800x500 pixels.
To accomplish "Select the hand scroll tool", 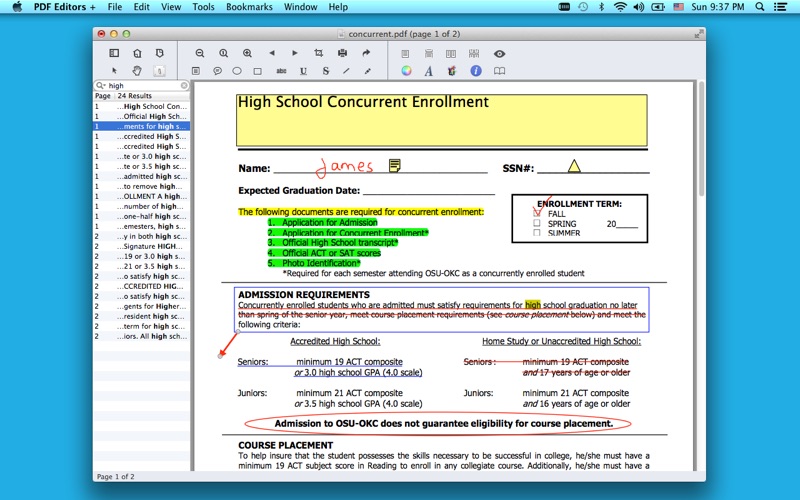I will click(x=137, y=71).
